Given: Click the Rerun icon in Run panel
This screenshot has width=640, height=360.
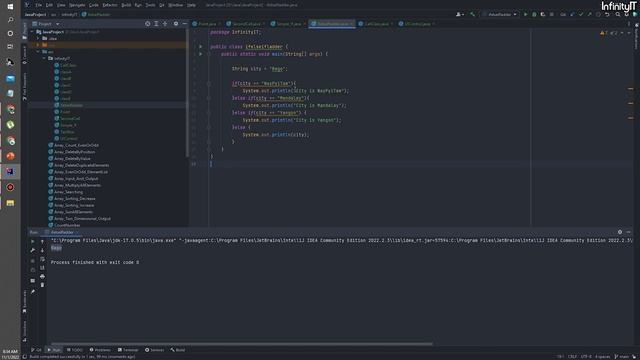Looking at the screenshot, I should [33, 241].
